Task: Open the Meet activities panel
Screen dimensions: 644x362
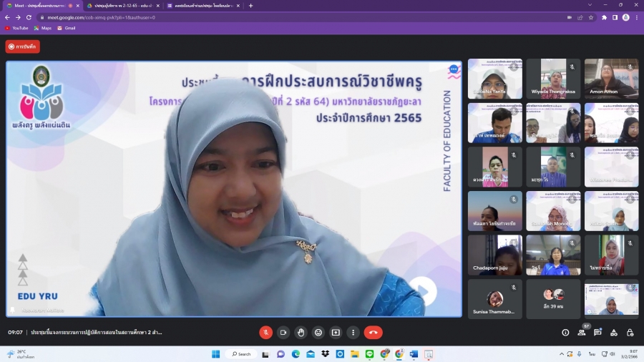Action: tap(614, 333)
